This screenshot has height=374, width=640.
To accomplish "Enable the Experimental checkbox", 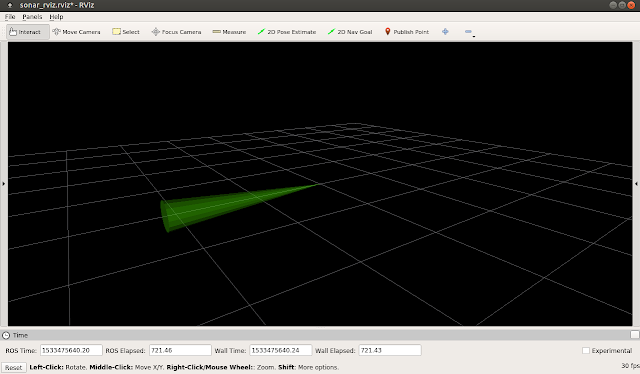I will (586, 350).
